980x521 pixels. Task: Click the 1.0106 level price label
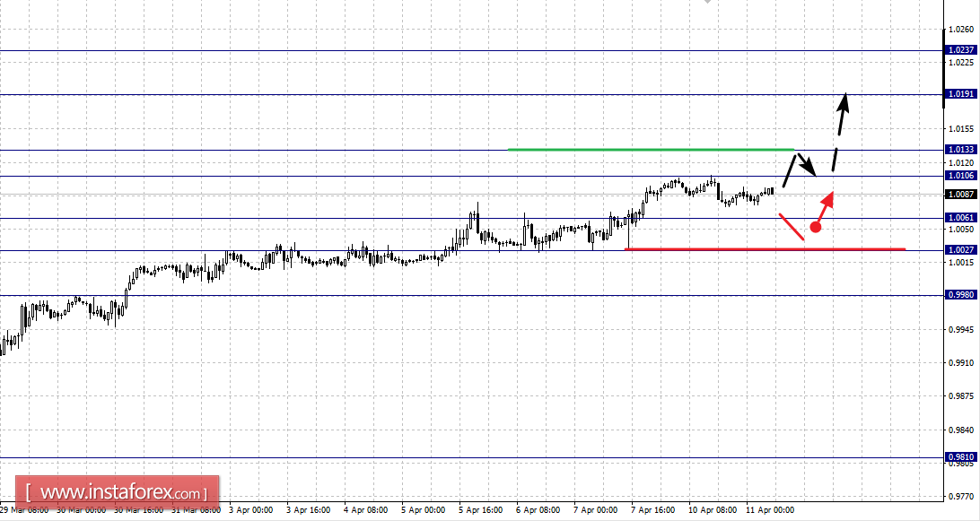coord(960,176)
